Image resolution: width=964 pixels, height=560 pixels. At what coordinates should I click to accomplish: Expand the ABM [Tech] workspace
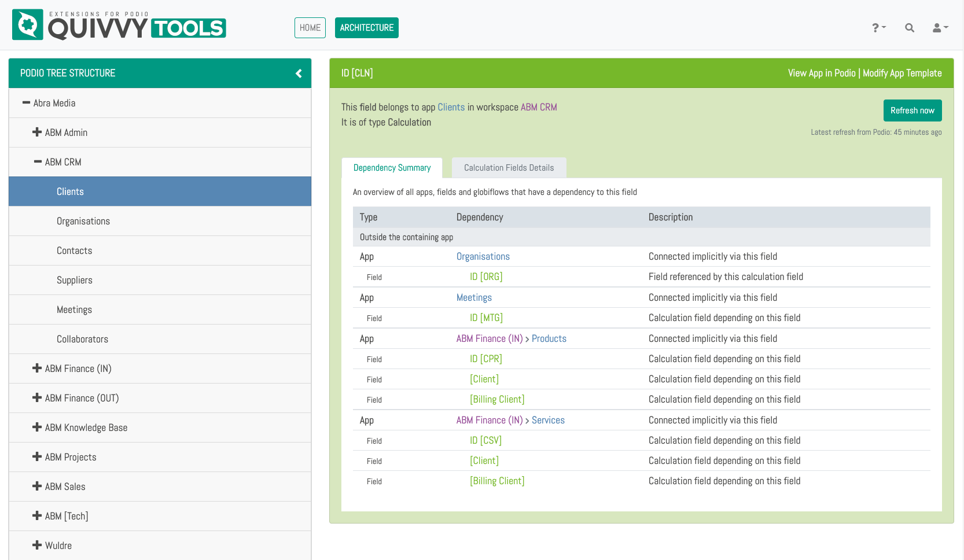point(37,516)
